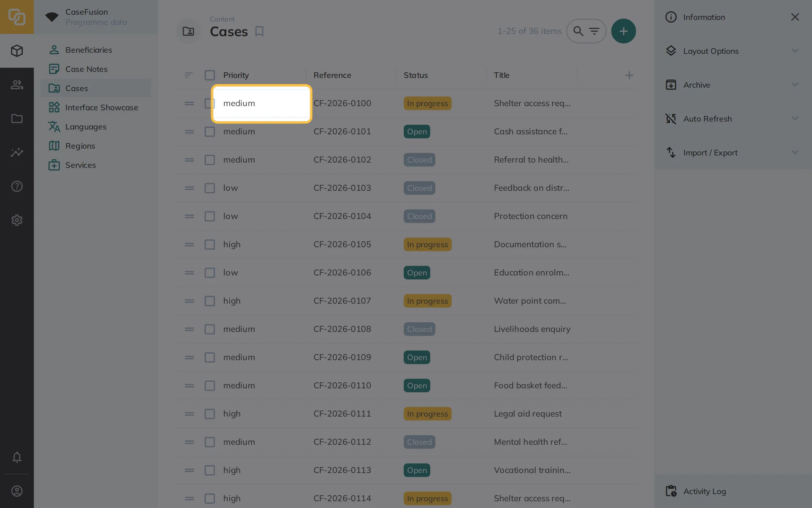Open the Services collection
The image size is (812, 508).
(x=96, y=165)
